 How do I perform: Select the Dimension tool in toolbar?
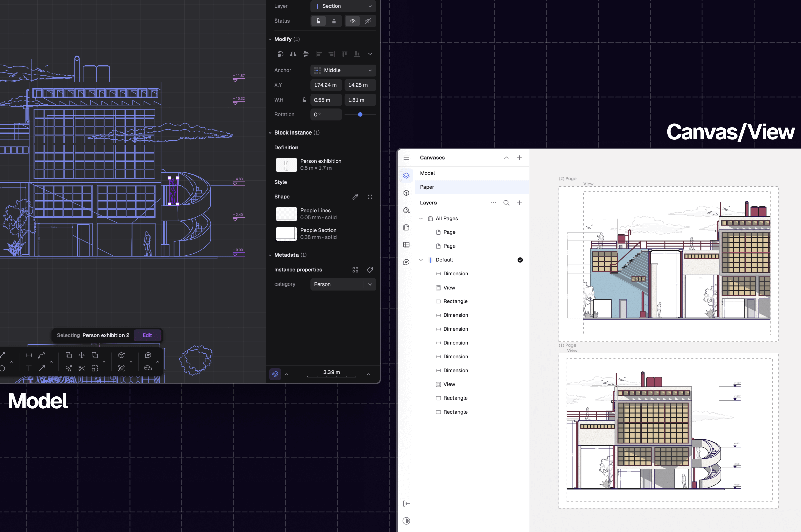[29, 355]
